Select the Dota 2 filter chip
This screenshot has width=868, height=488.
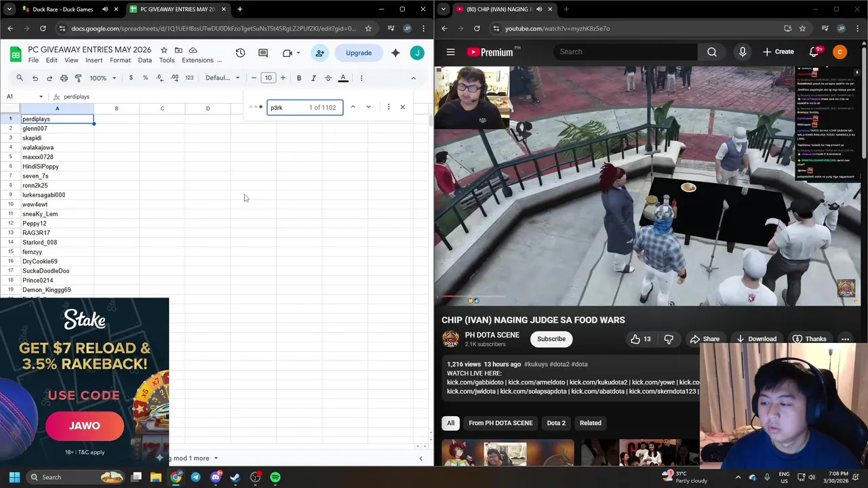[x=556, y=423]
